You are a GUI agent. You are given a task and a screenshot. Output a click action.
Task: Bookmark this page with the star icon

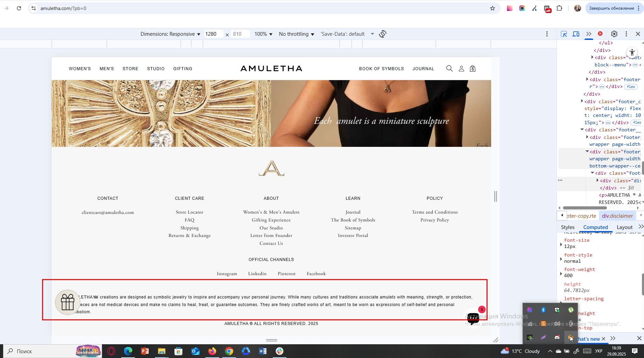click(493, 8)
